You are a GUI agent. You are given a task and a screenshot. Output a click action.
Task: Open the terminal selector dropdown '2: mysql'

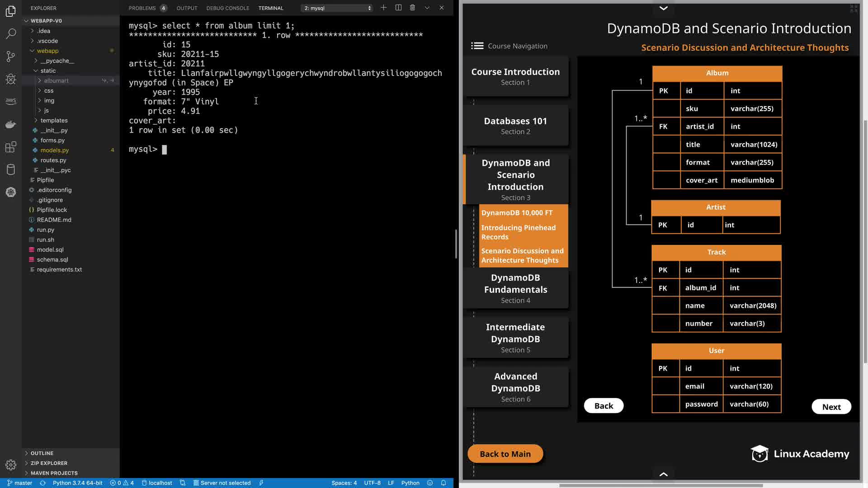337,8
